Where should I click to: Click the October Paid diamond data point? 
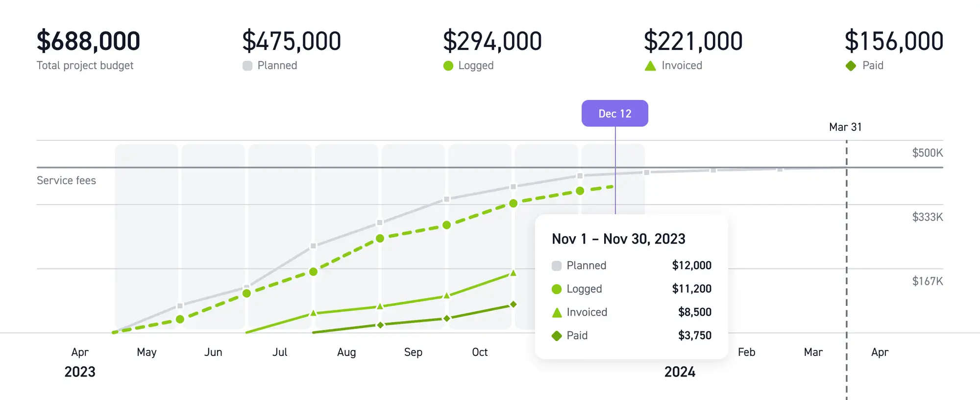click(513, 304)
